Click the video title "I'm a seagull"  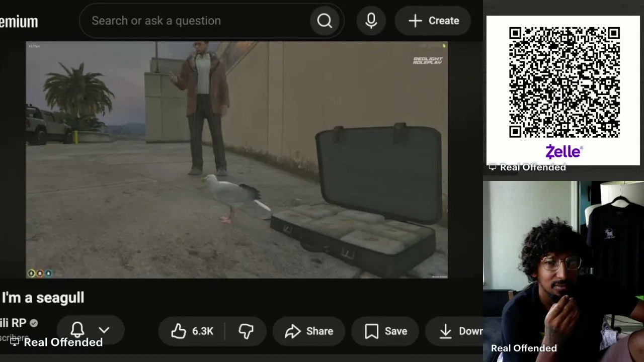(x=43, y=298)
